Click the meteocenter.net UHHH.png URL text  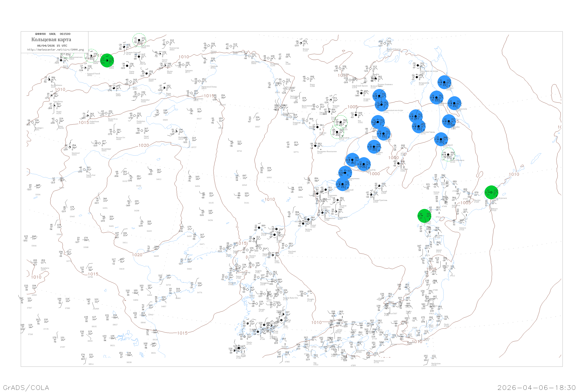(x=55, y=50)
